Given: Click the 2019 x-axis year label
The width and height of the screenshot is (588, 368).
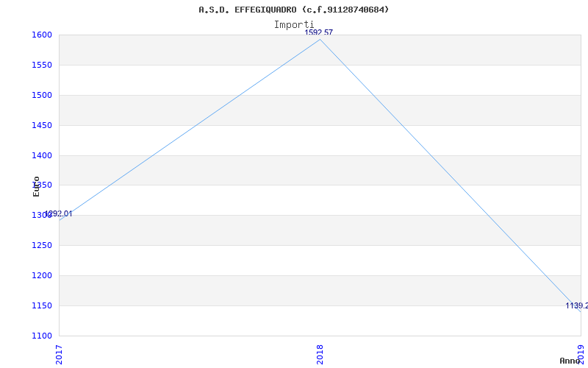Looking at the screenshot, I should pos(581,355).
